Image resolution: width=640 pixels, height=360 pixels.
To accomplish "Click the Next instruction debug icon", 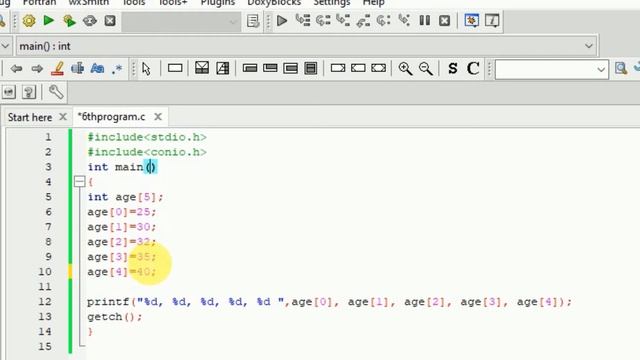I will tap(384, 20).
